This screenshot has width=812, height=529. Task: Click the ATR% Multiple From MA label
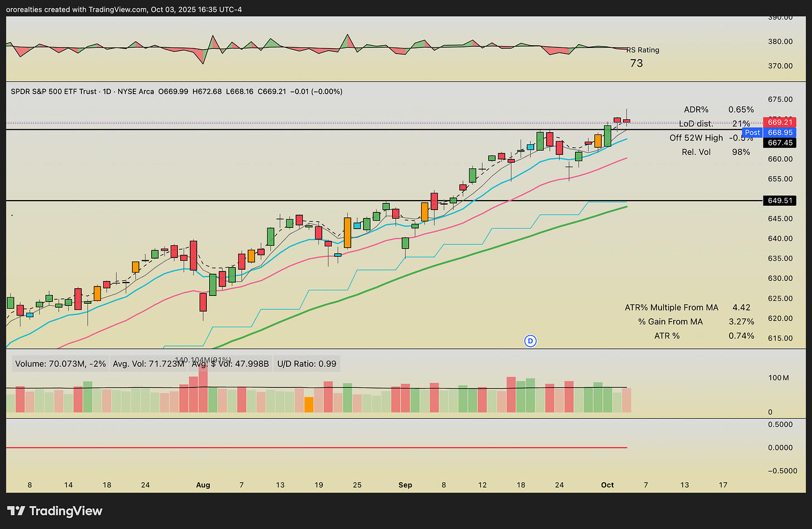pyautogui.click(x=671, y=308)
